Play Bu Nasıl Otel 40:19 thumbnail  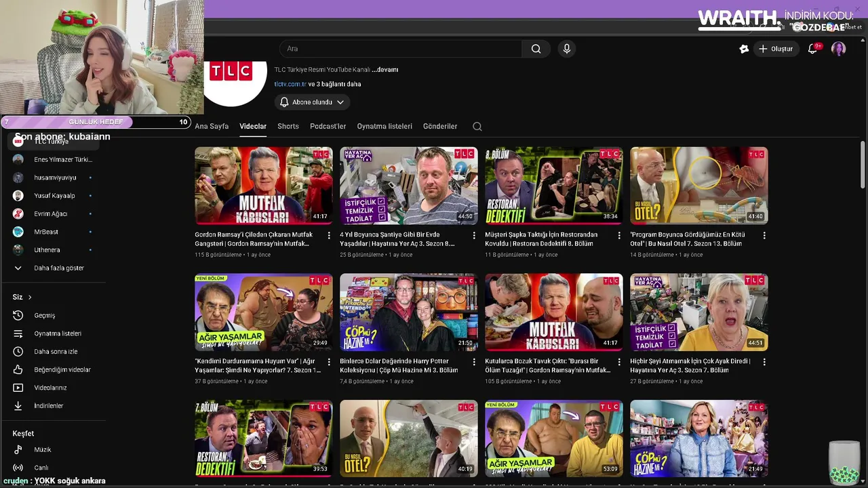pyautogui.click(x=409, y=439)
